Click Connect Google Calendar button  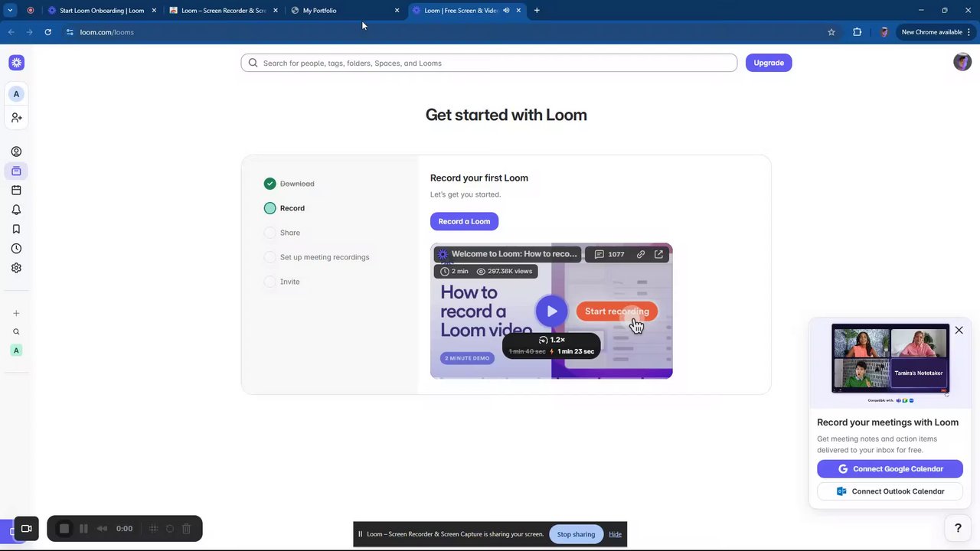[x=890, y=469]
